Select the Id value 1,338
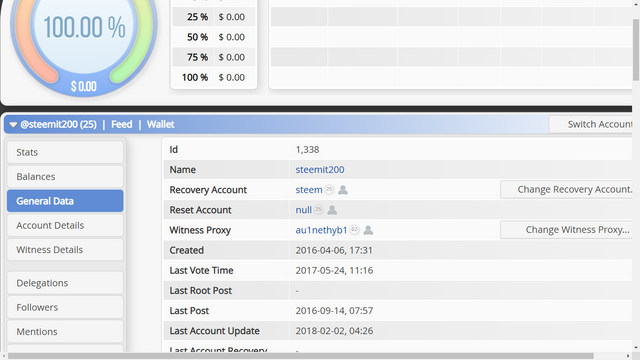Screen dimensions: 640x360 pyautogui.click(x=307, y=150)
